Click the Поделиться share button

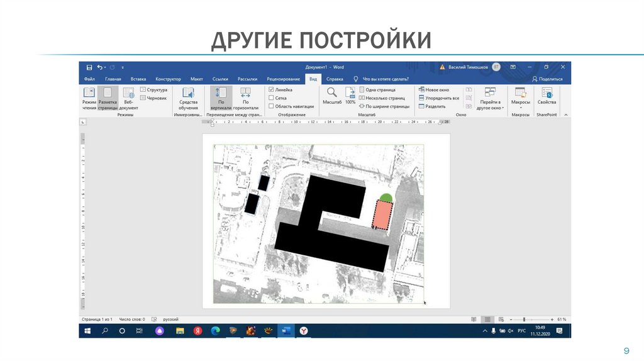(547, 79)
